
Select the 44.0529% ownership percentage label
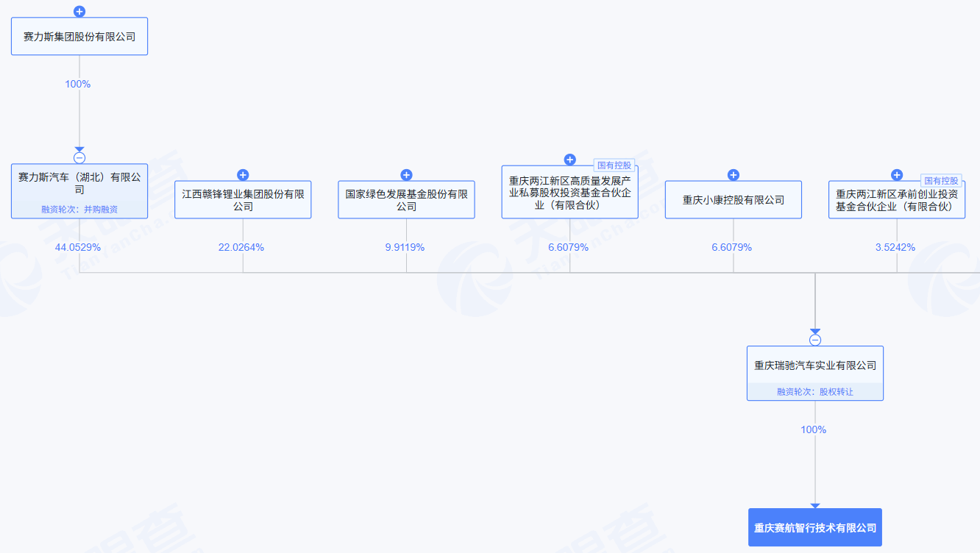tap(79, 248)
